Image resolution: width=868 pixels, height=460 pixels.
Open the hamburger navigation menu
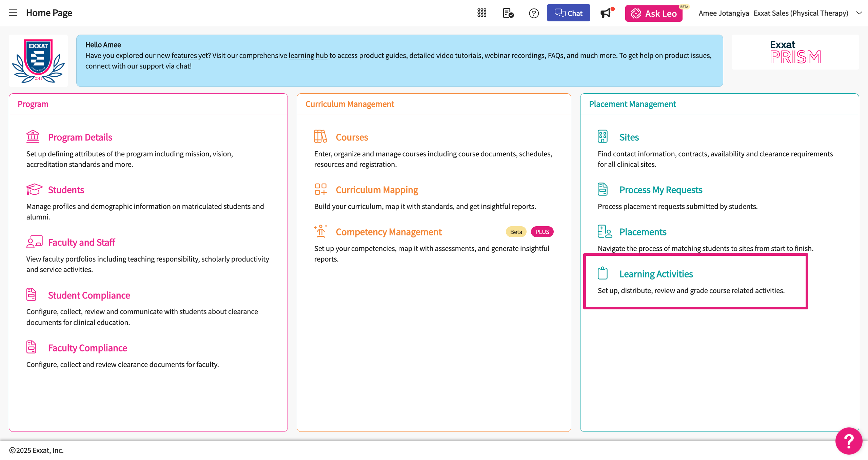[x=13, y=13]
